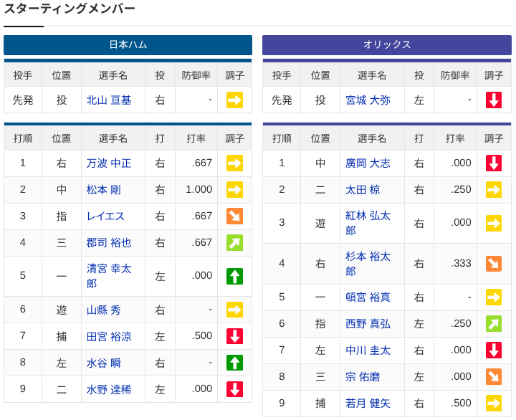
Task: Open pitcher 北山 亘基 player page
Action: tap(109, 100)
